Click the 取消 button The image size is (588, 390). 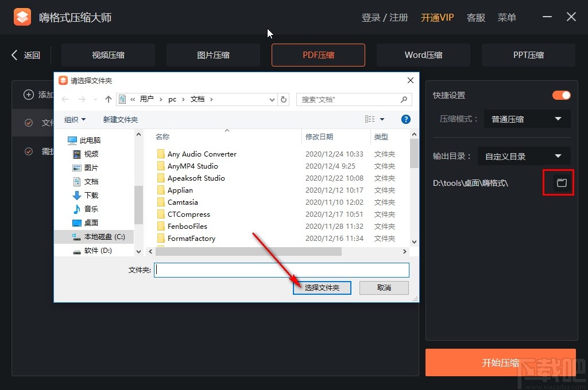384,288
